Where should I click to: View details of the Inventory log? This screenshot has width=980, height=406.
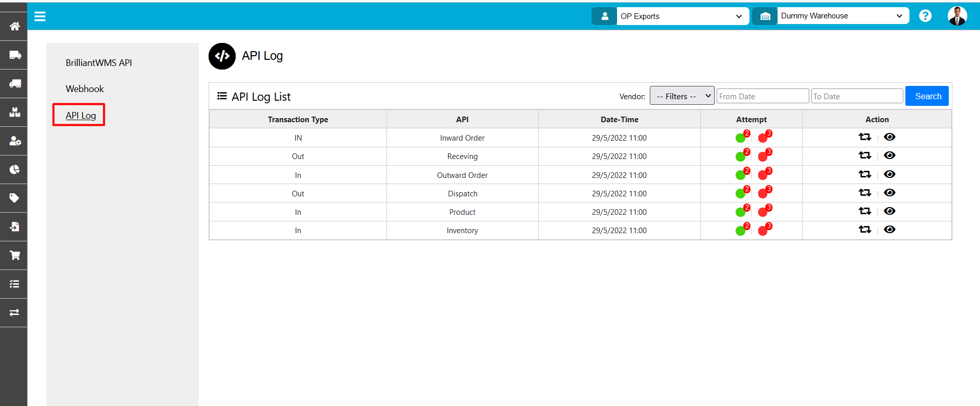[890, 230]
